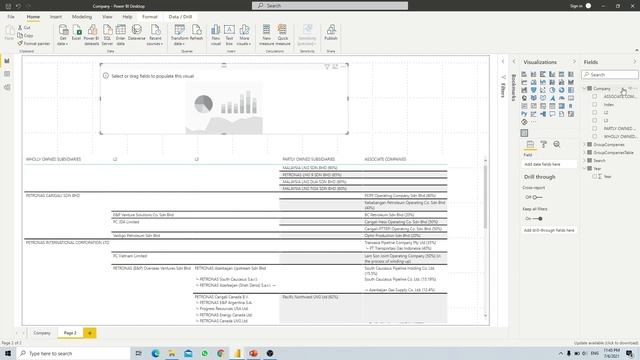Switch to the Company page tab
This screenshot has height=360, width=640.
tap(42, 333)
